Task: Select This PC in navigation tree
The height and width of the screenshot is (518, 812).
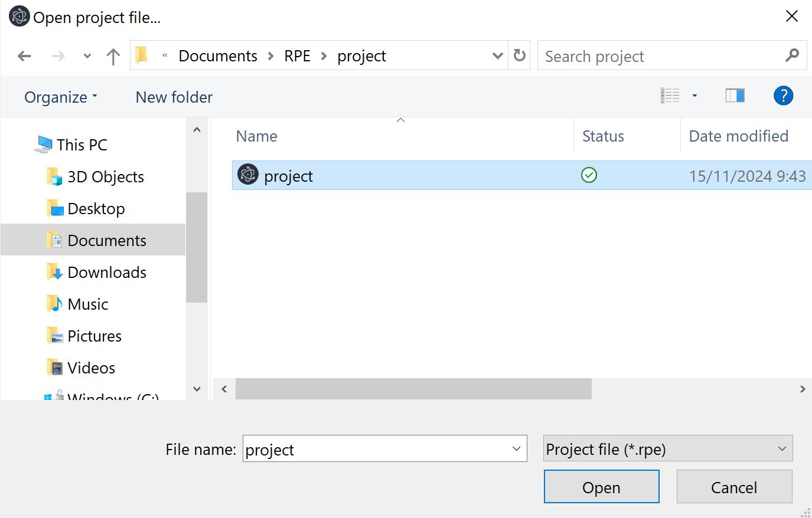Action: [82, 145]
